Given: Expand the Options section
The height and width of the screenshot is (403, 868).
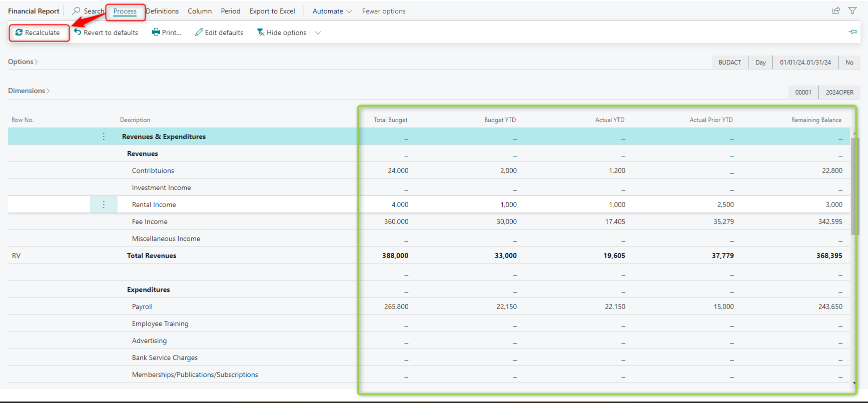Looking at the screenshot, I should (23, 61).
